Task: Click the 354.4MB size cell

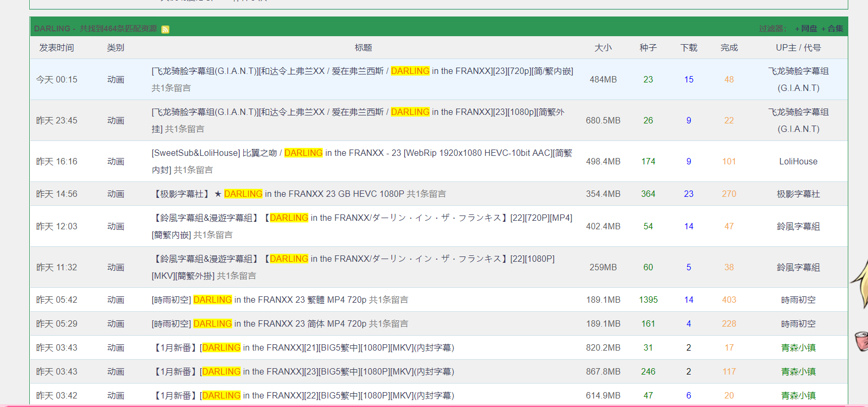Action: tap(603, 194)
